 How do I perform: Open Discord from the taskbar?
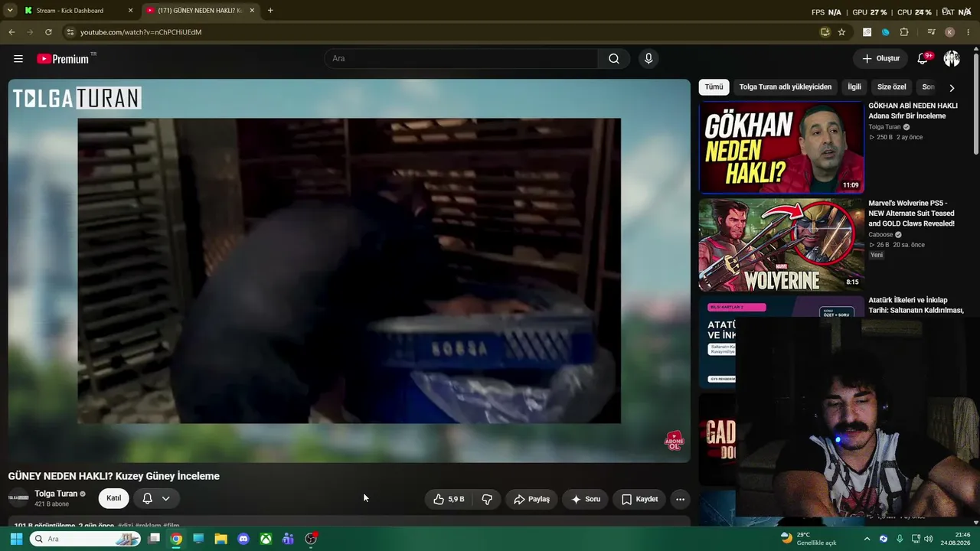click(x=243, y=539)
